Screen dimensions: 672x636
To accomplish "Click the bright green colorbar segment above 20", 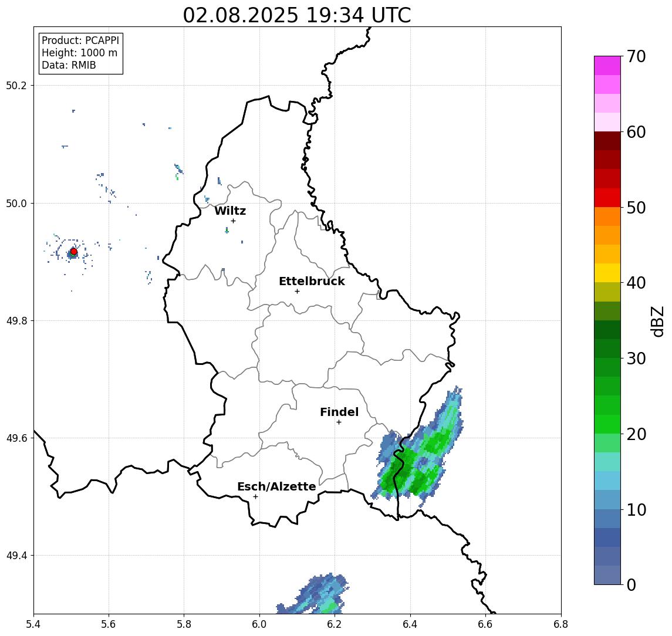I will click(x=607, y=424).
